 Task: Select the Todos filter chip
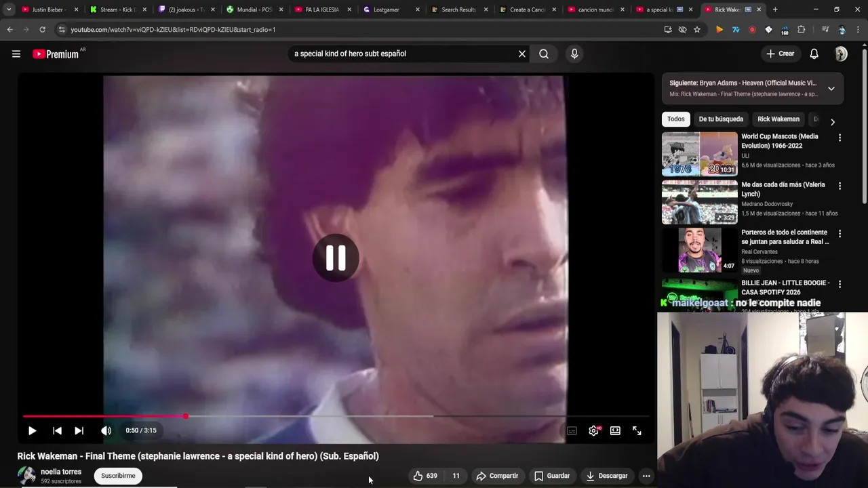click(675, 119)
